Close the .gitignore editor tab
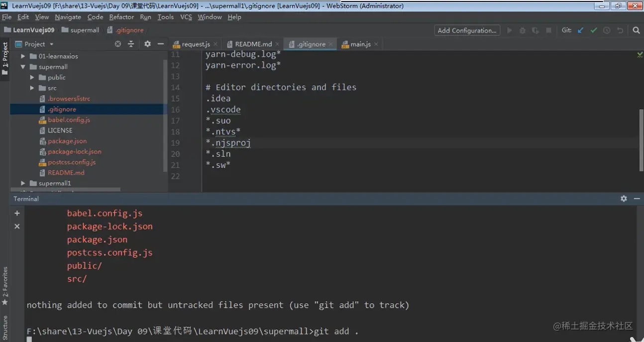 click(330, 44)
